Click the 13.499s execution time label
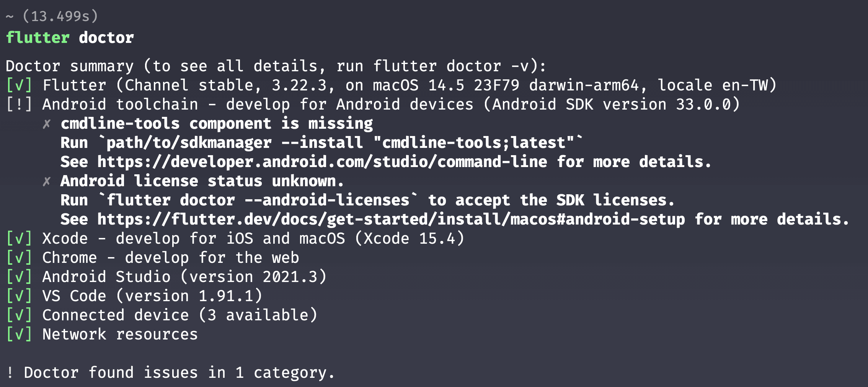The image size is (868, 387). (x=60, y=16)
